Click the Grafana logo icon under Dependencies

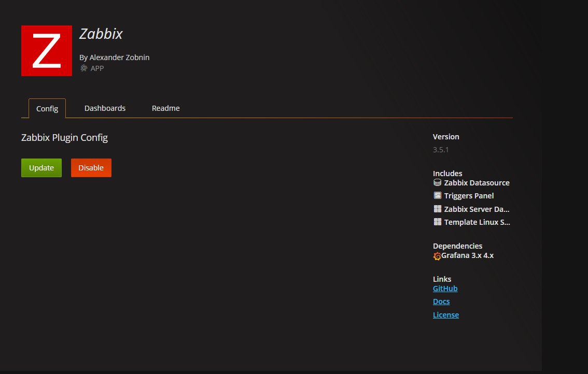[437, 256]
